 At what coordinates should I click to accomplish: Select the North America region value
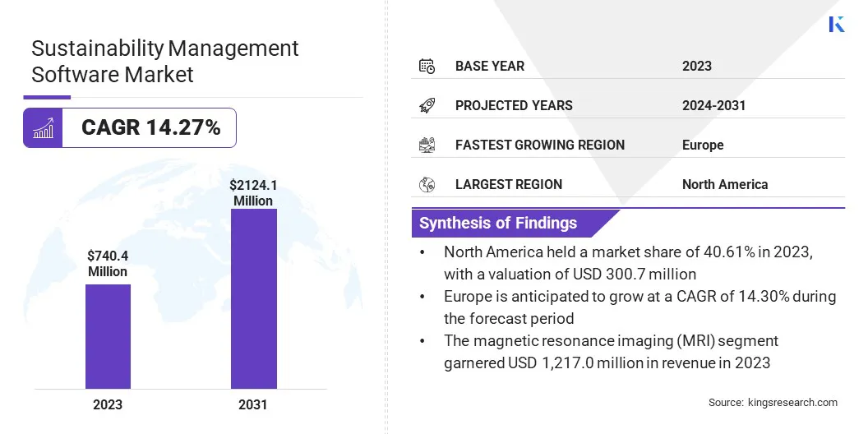point(724,184)
